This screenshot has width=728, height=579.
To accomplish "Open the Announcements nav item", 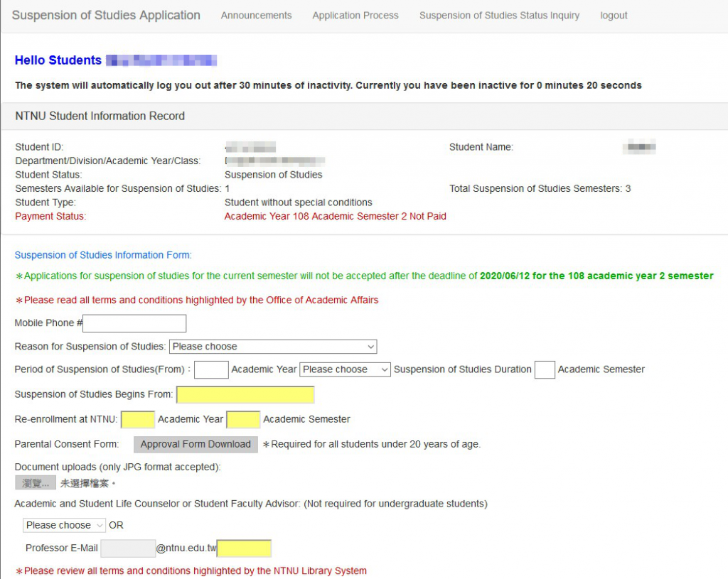I will 256,16.
